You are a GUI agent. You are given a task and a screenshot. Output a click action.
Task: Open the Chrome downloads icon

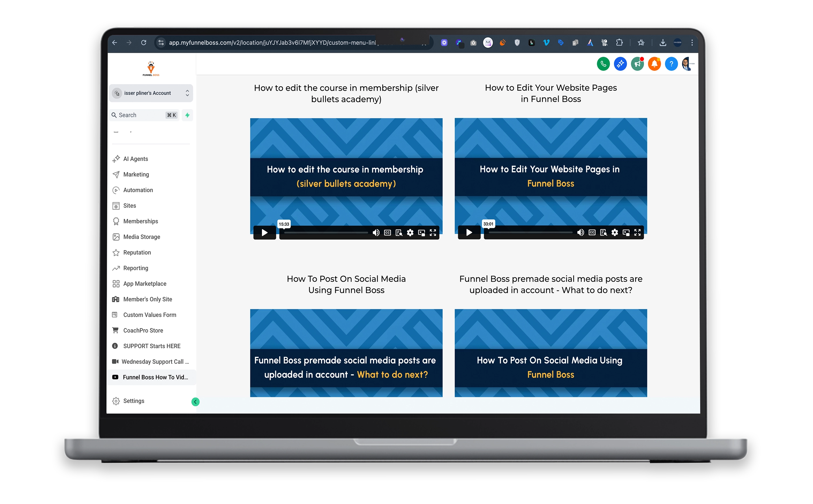pyautogui.click(x=662, y=42)
